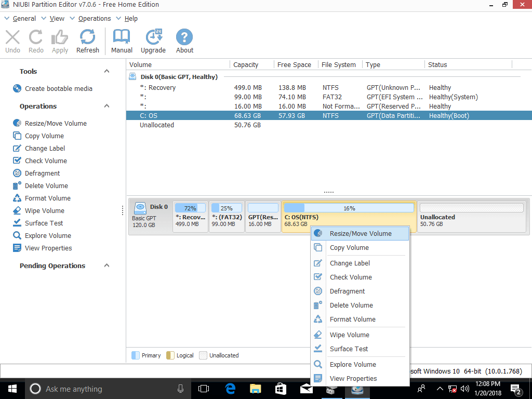Open the General menu
This screenshot has height=399, width=532.
[24, 19]
